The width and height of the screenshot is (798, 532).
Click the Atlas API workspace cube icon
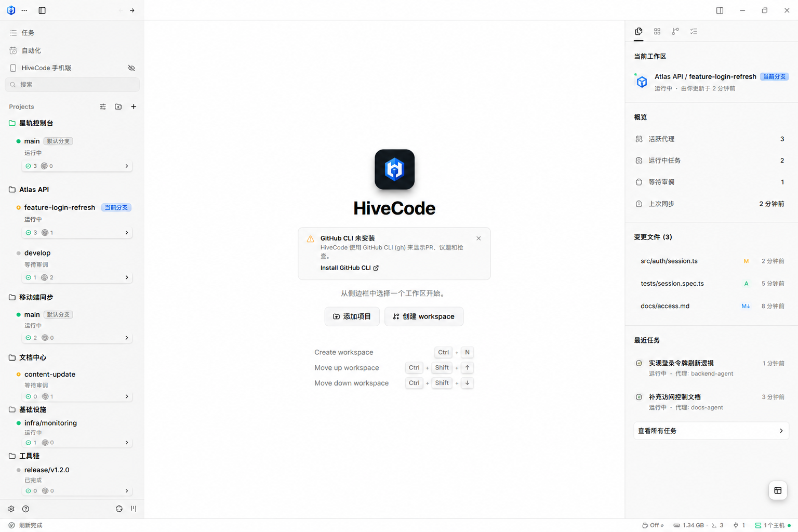[x=642, y=82]
